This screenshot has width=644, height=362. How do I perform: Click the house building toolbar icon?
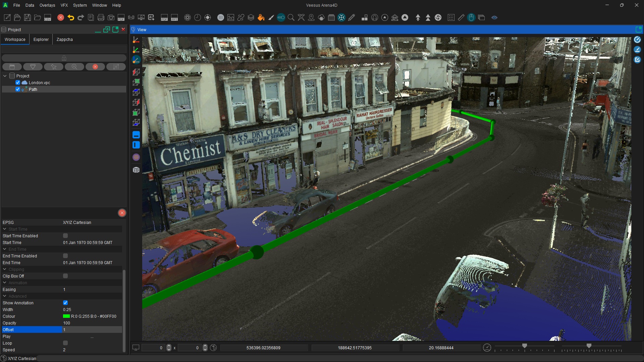[395, 18]
